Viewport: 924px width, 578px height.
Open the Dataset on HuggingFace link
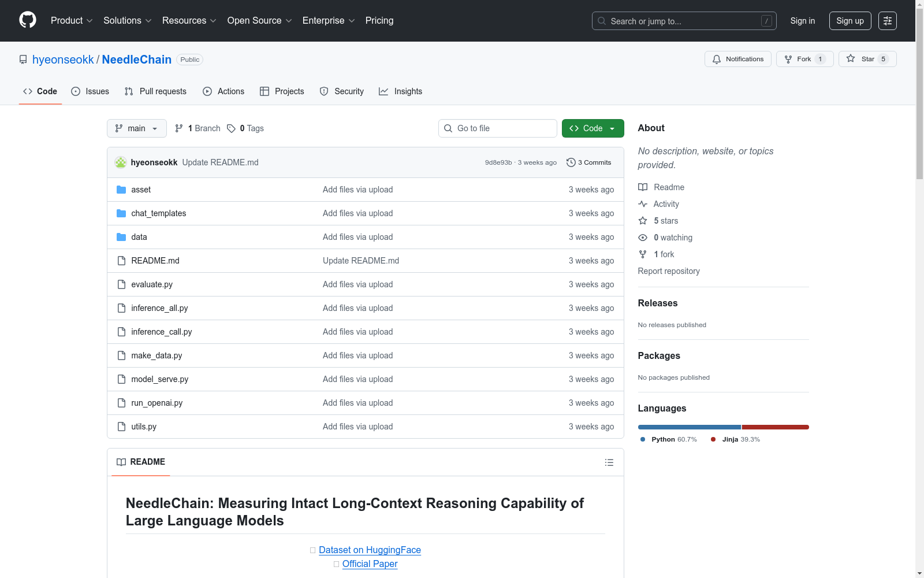370,550
